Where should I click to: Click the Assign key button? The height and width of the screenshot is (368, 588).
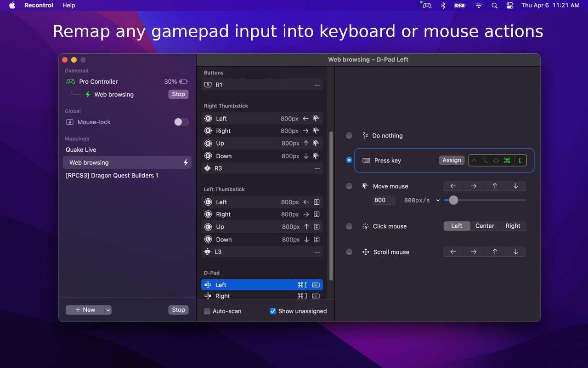[x=452, y=160]
